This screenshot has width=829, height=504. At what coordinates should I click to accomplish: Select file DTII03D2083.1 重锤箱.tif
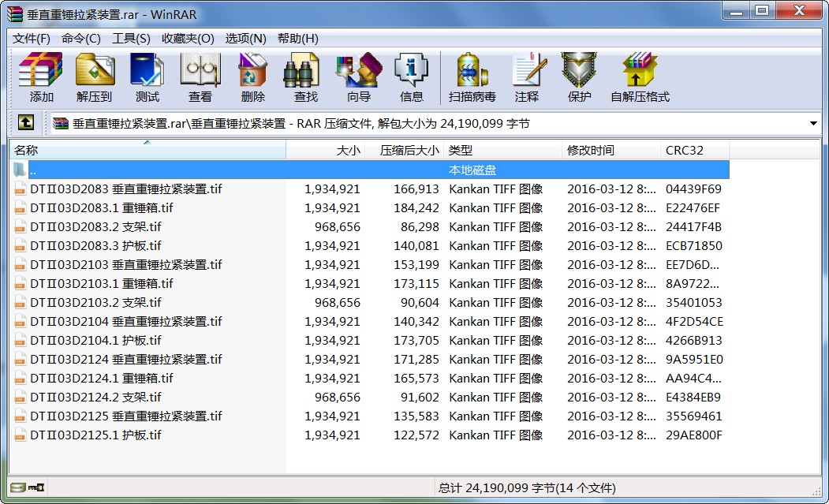pos(101,208)
